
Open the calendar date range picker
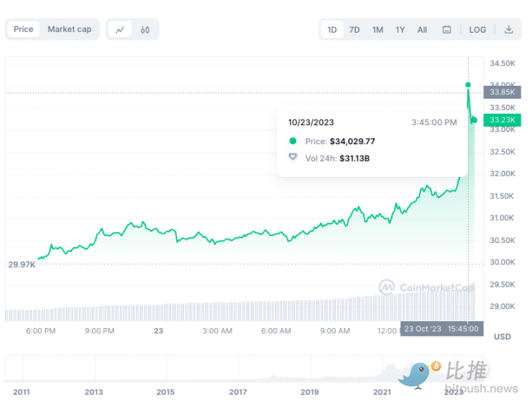pos(447,30)
